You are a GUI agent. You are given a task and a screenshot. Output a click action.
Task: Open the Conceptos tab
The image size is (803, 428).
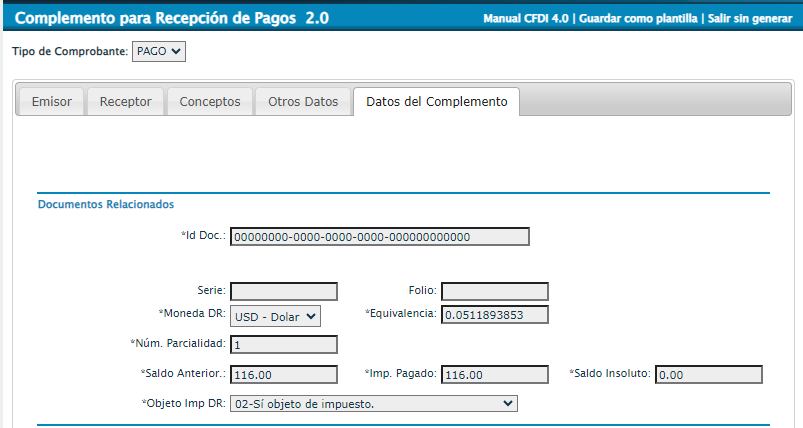click(210, 102)
